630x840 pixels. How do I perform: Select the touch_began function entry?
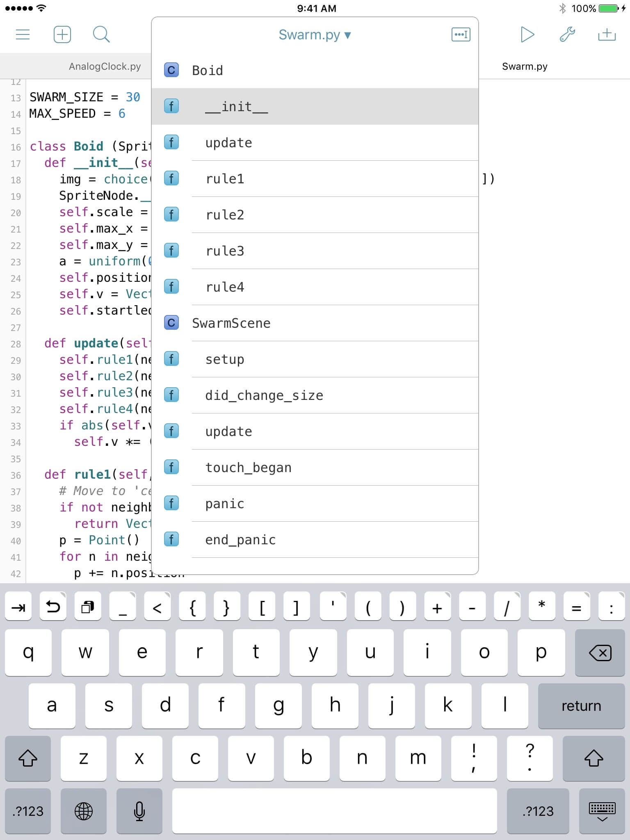(248, 468)
